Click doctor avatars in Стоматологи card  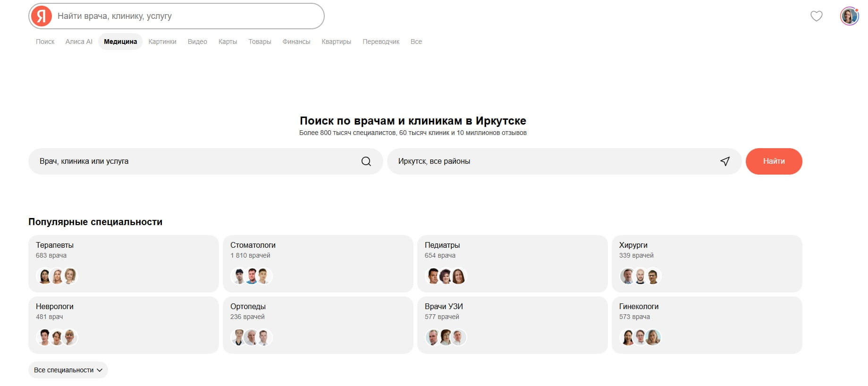click(251, 276)
